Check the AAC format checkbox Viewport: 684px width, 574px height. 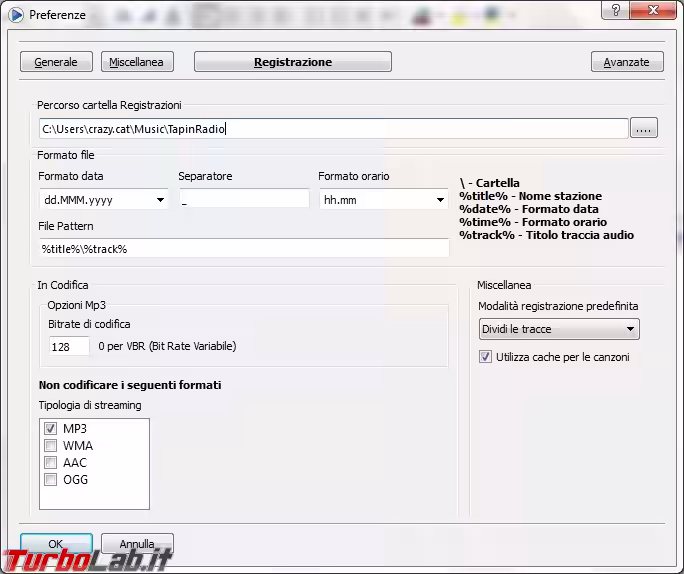click(50, 463)
